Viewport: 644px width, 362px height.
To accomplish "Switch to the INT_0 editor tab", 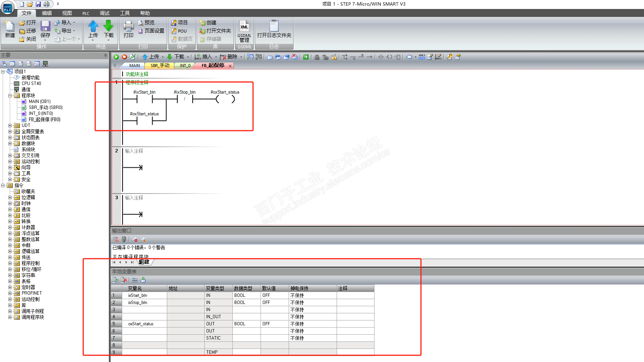I will click(185, 66).
